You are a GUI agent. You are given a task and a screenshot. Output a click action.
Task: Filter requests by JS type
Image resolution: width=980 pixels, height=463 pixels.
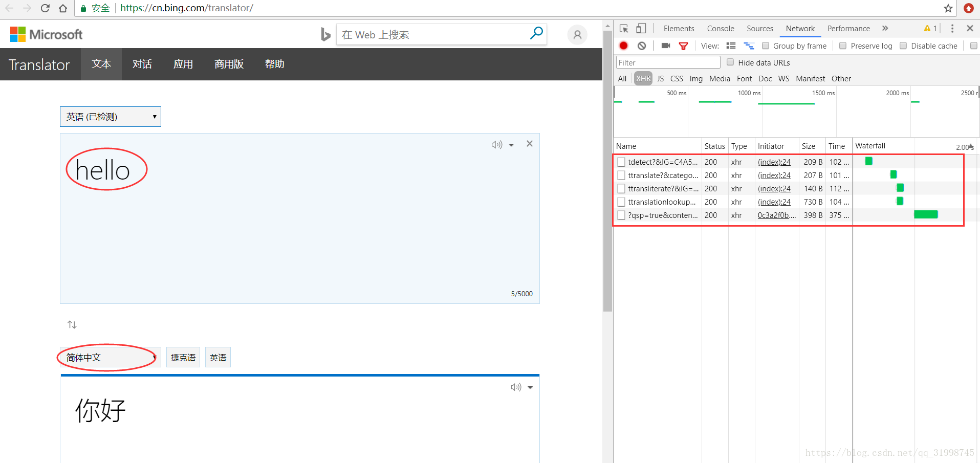click(660, 78)
